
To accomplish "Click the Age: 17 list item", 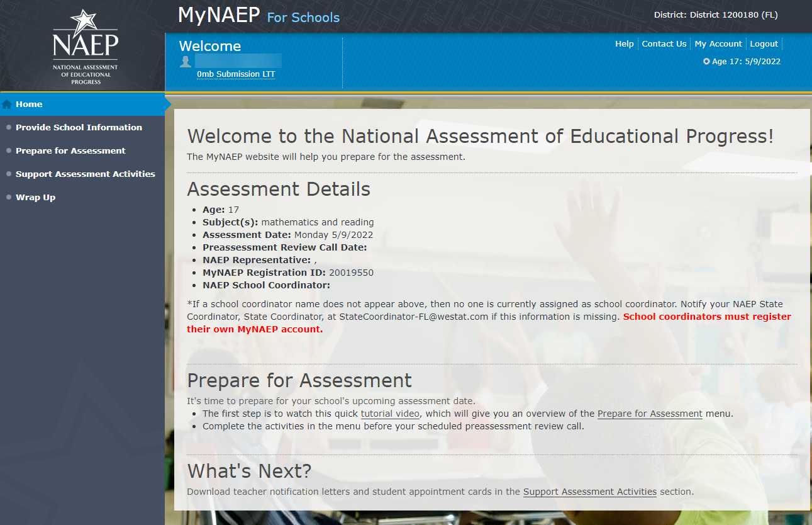I will (x=221, y=210).
